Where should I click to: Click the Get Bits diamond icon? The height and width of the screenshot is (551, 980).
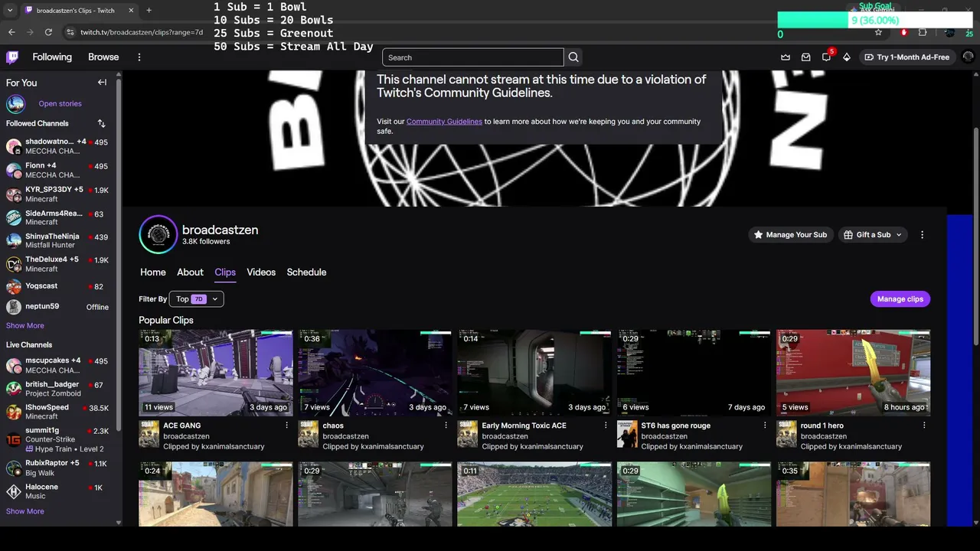pyautogui.click(x=847, y=57)
